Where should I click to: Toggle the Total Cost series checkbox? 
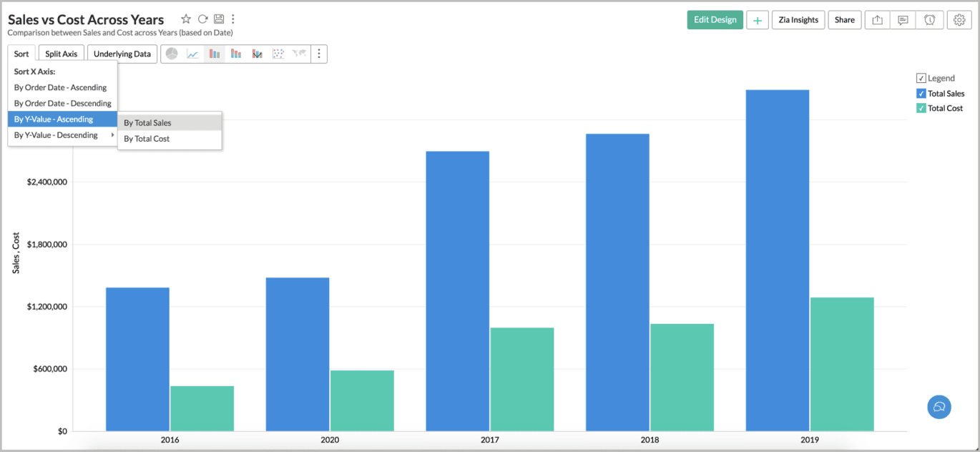tap(921, 108)
